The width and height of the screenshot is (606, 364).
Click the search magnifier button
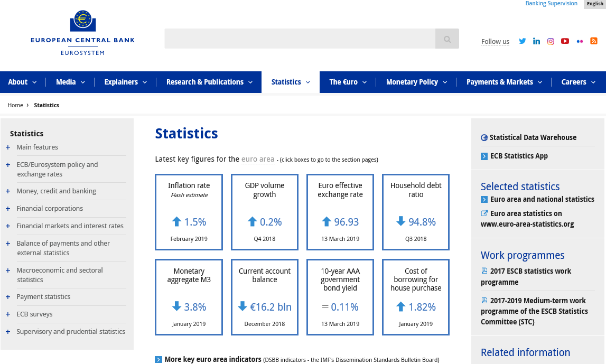point(447,39)
